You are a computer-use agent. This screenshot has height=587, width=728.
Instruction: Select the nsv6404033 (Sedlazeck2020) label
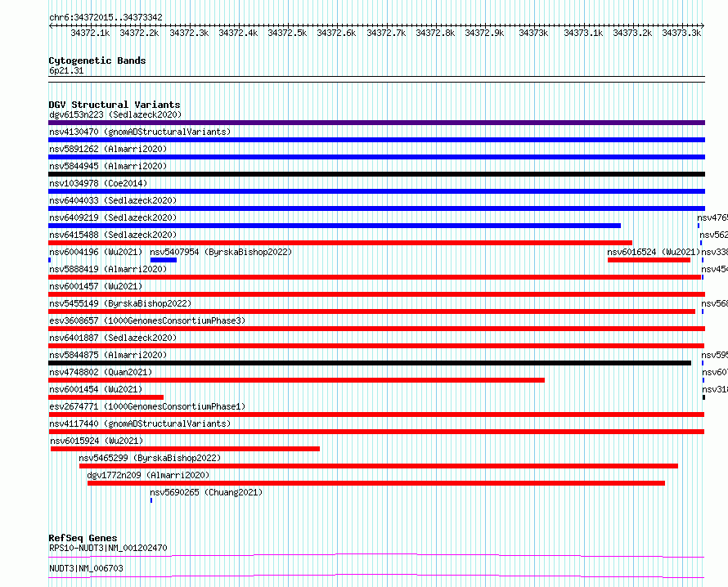[x=113, y=200]
